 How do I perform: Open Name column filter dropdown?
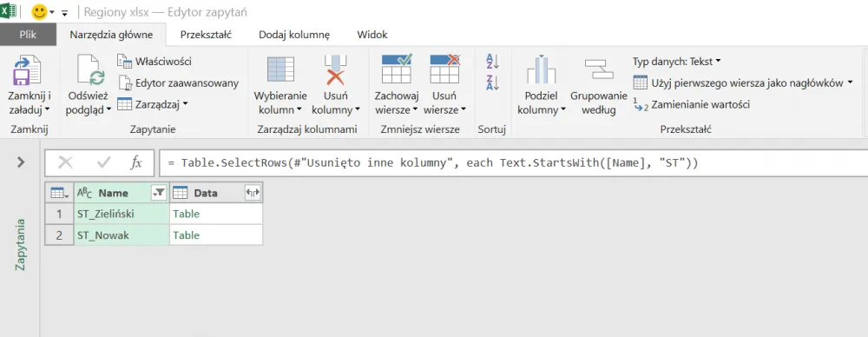point(158,193)
